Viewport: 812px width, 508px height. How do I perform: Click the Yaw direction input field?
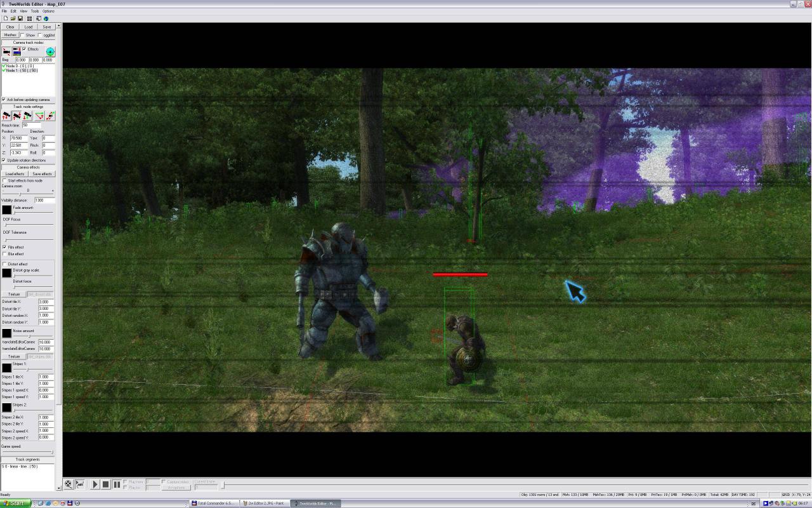point(48,138)
